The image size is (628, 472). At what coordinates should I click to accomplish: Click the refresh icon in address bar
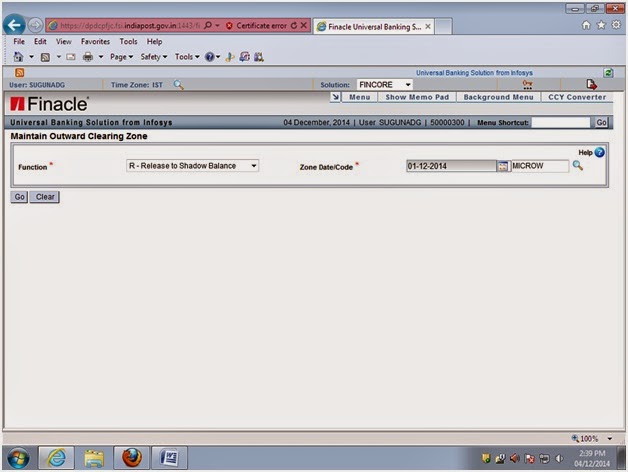coord(294,26)
